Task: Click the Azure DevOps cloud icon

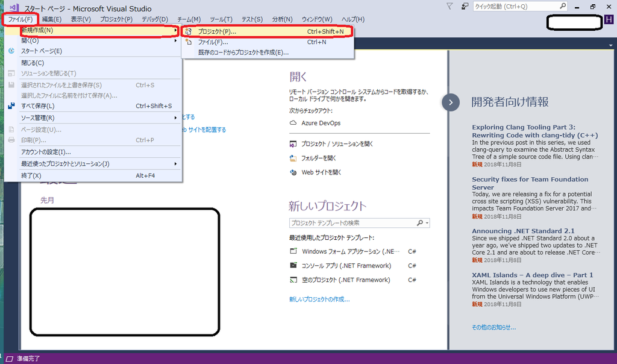Action: coord(293,123)
